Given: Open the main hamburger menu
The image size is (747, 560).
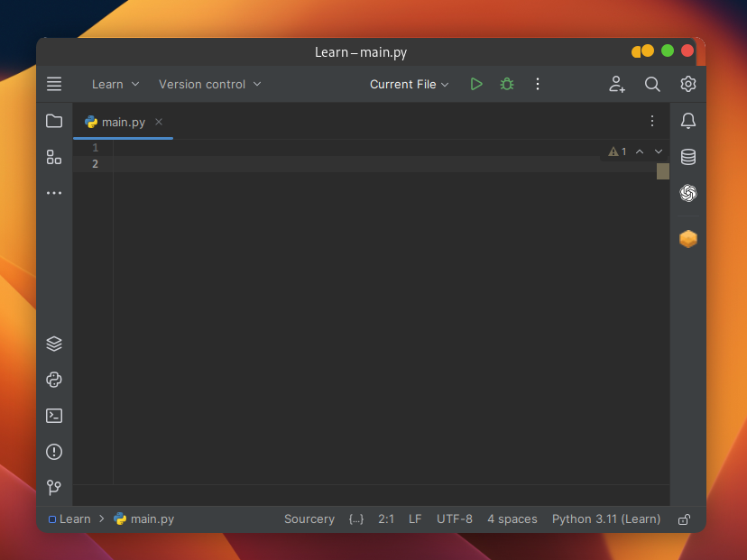Looking at the screenshot, I should 54,84.
